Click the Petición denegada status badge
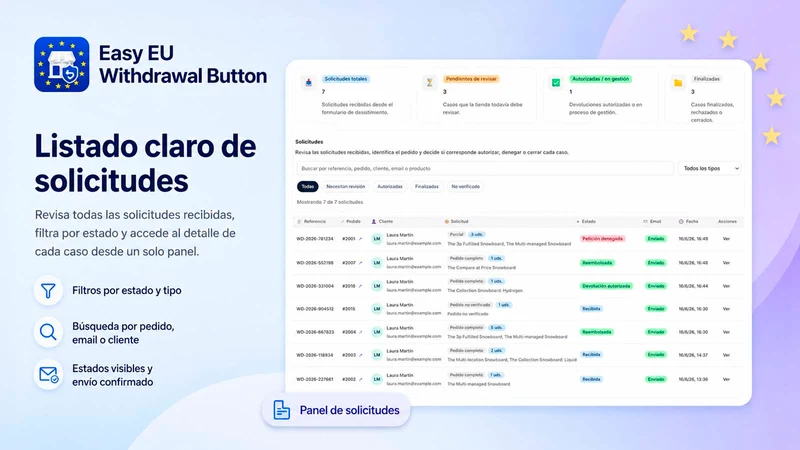Image resolution: width=800 pixels, height=450 pixels. click(x=603, y=239)
